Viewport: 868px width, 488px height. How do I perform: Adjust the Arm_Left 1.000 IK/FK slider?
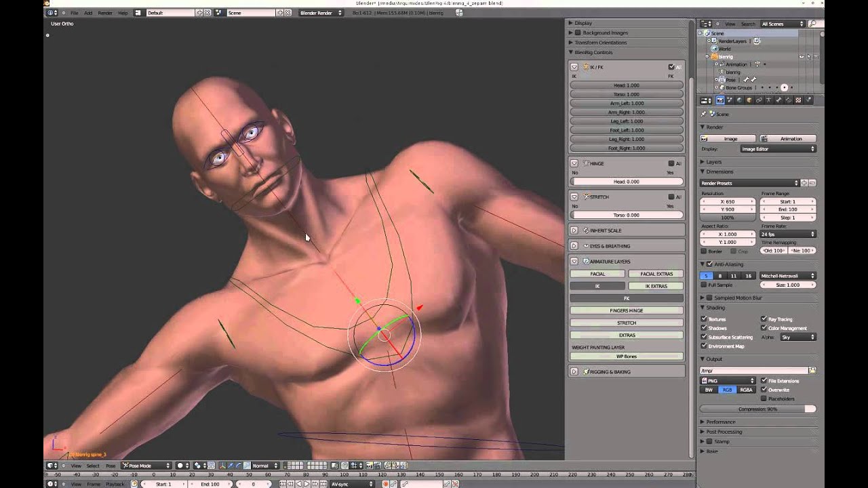627,103
